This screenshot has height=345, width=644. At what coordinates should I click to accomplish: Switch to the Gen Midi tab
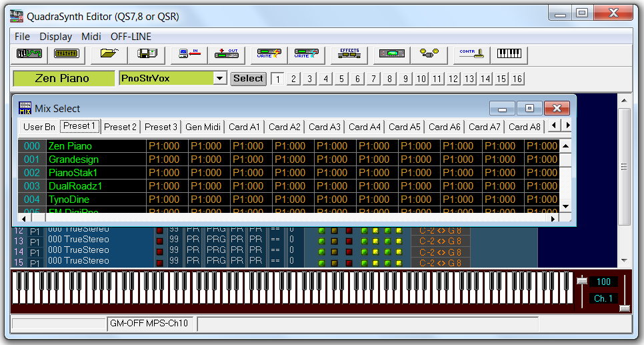pyautogui.click(x=203, y=127)
